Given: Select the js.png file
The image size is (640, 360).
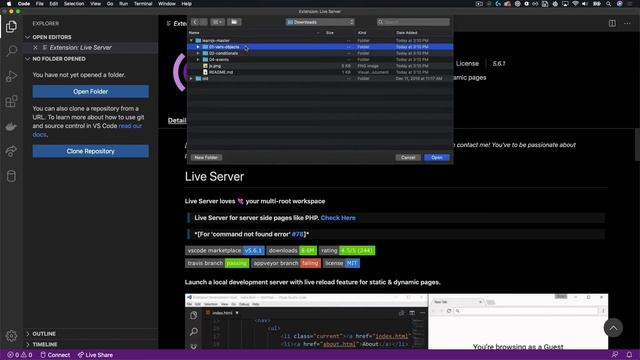Looking at the screenshot, I should (x=320, y=66).
